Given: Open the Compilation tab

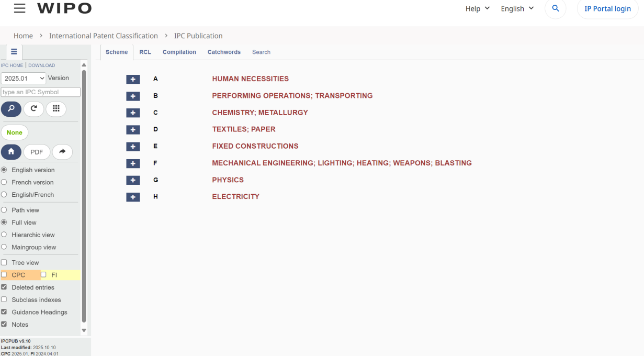Looking at the screenshot, I should (179, 52).
